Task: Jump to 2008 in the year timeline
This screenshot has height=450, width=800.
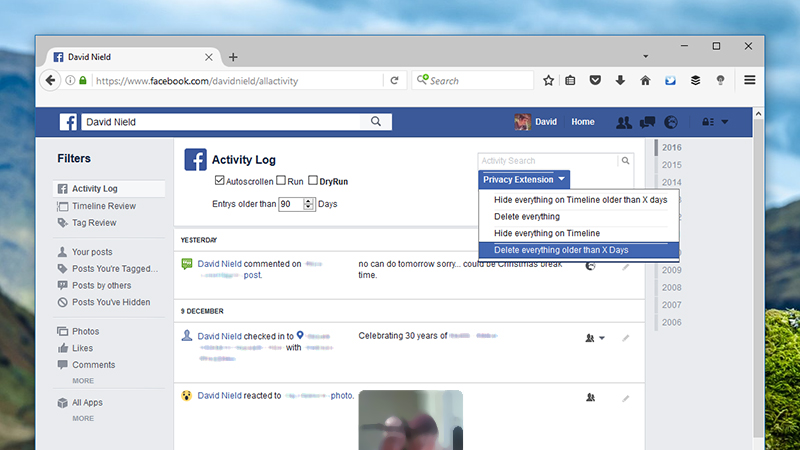Action: [x=671, y=287]
